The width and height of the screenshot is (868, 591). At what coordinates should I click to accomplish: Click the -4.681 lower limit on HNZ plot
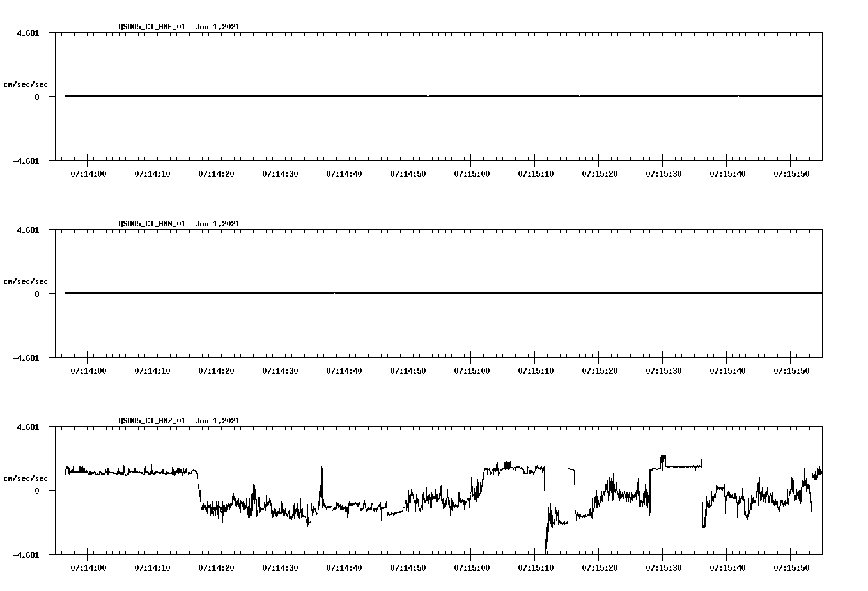[26, 555]
